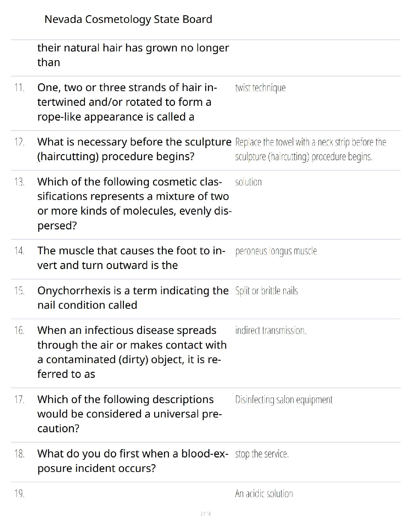Image resolution: width=411 pixels, height=532 pixels.
Task: Click question 14 about the foot muscle
Action: click(x=131, y=258)
